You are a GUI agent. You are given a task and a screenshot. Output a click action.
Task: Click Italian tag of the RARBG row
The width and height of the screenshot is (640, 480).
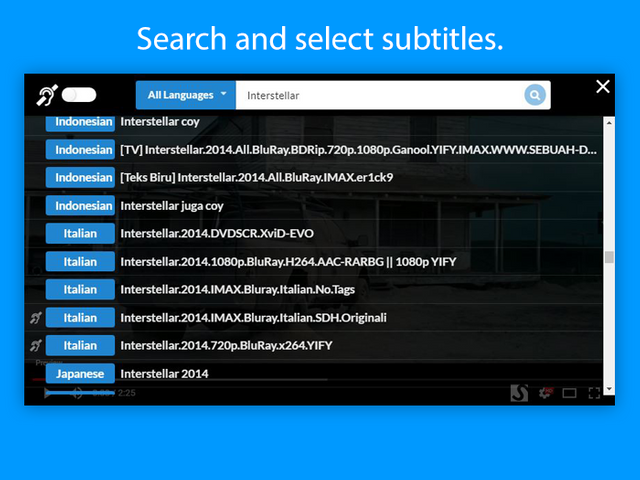click(80, 262)
